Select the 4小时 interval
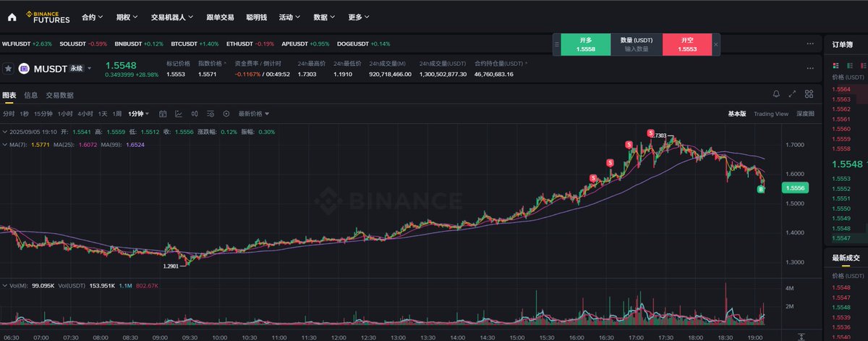868x341 pixels. pos(85,114)
